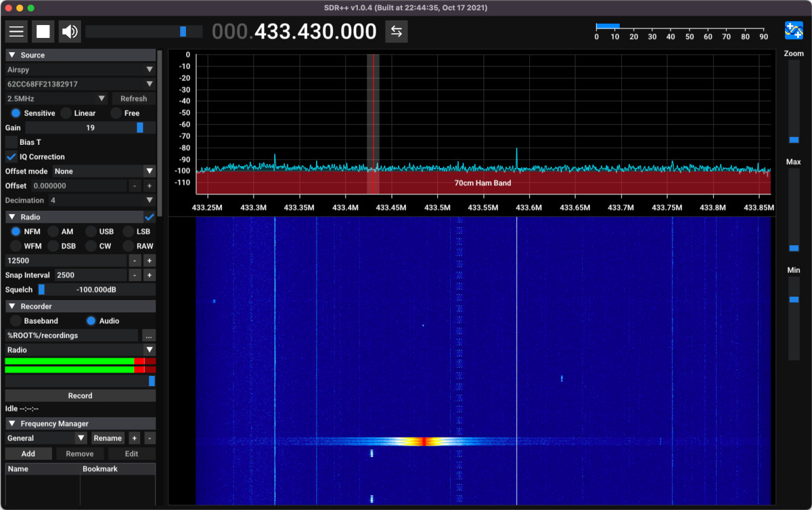This screenshot has height=510, width=812.
Task: Click the Record button
Action: (x=80, y=396)
